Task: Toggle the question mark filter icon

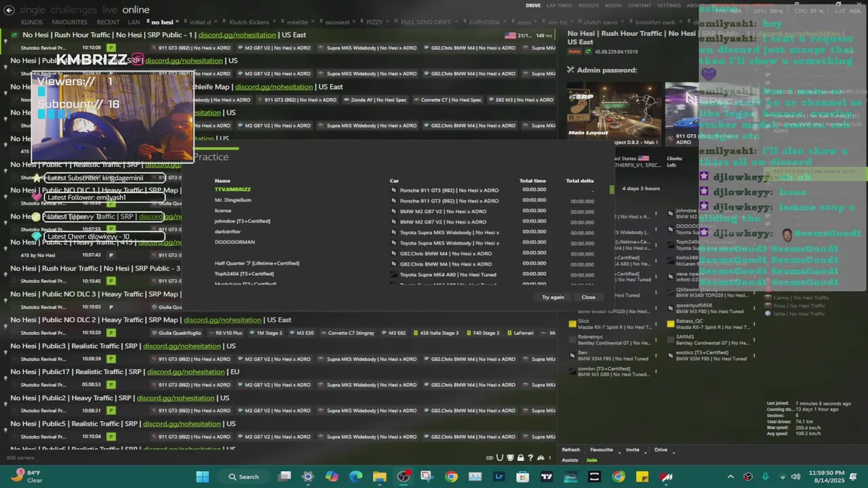Action: point(530,457)
